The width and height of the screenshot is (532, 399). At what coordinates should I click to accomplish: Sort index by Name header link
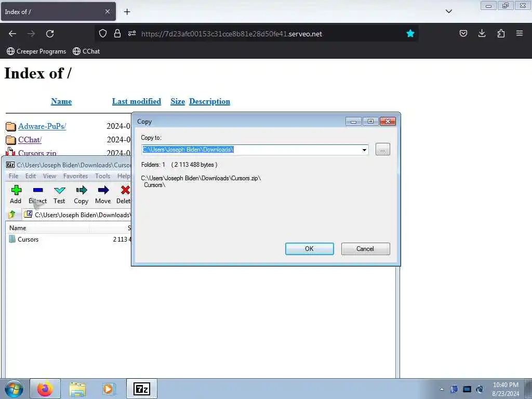(61, 101)
